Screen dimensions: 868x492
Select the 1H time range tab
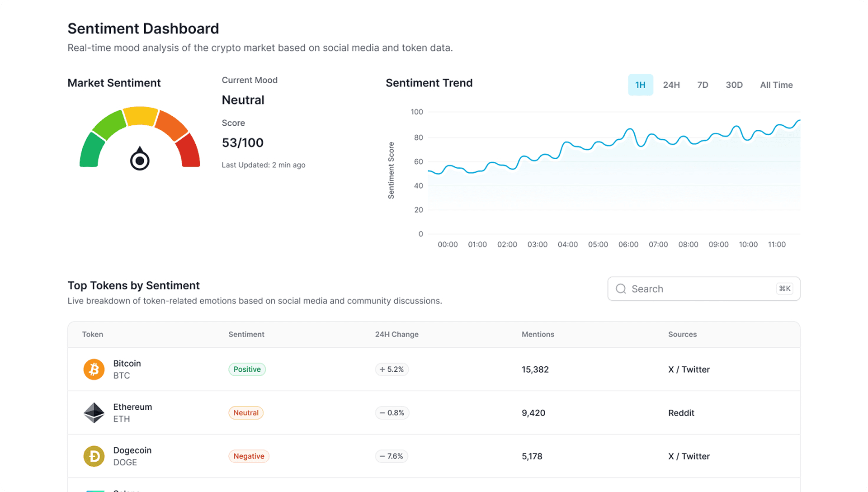pyautogui.click(x=640, y=85)
